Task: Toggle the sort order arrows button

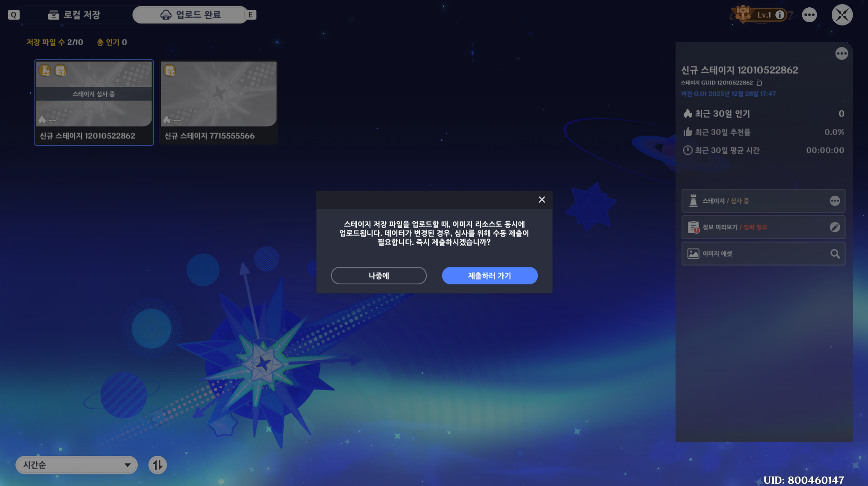Action: 157,465
